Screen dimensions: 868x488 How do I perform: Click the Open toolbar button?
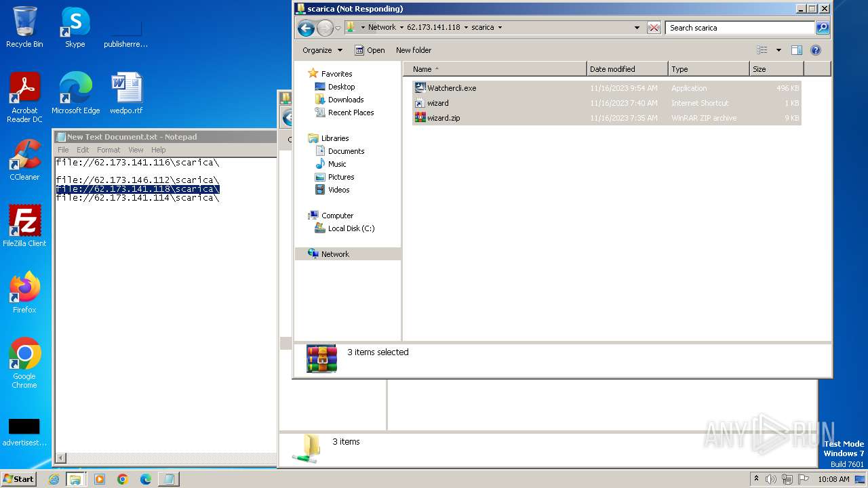point(370,50)
